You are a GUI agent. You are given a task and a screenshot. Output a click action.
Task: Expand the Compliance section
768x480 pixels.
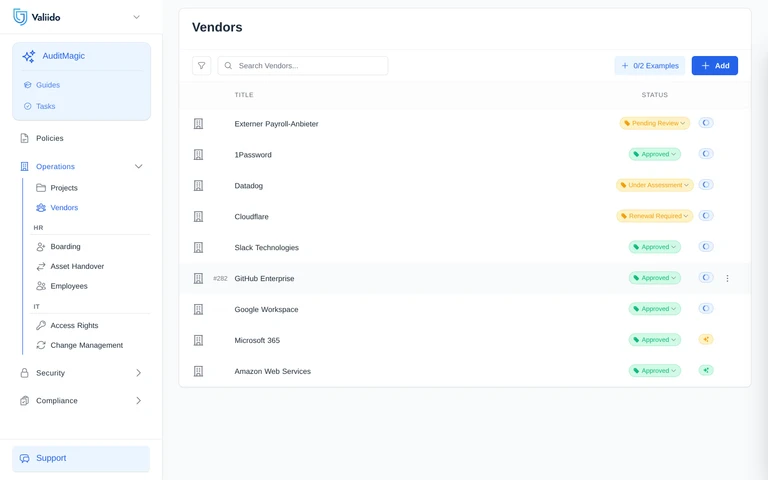pyautogui.click(x=81, y=401)
